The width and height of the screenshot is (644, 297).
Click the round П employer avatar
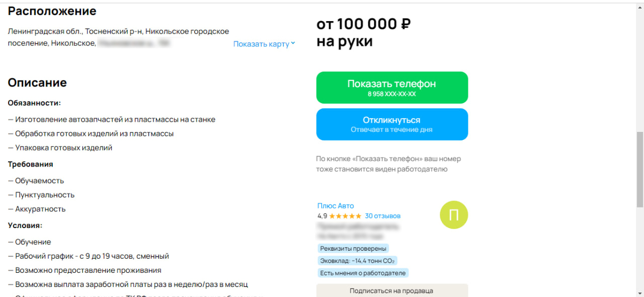tap(454, 215)
